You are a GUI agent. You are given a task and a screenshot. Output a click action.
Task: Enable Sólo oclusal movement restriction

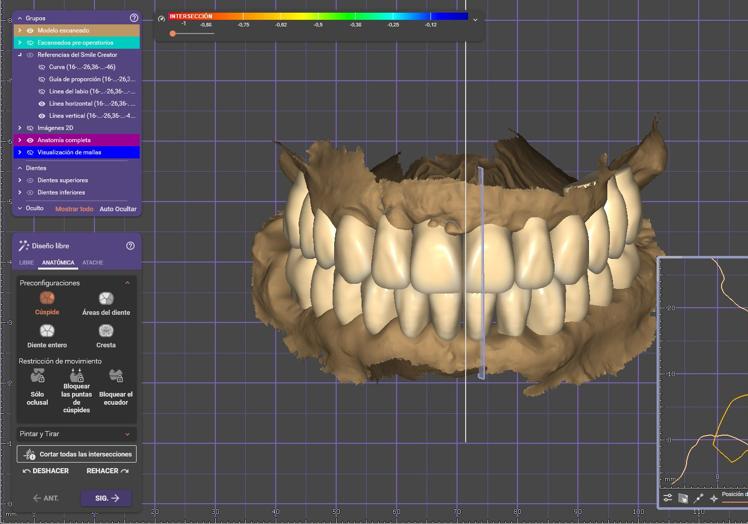pyautogui.click(x=38, y=376)
